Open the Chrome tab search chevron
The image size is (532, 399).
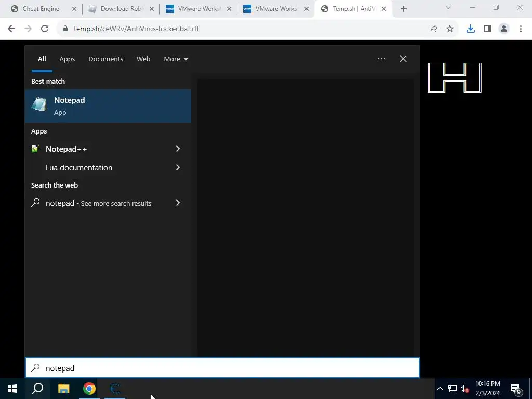click(448, 7)
